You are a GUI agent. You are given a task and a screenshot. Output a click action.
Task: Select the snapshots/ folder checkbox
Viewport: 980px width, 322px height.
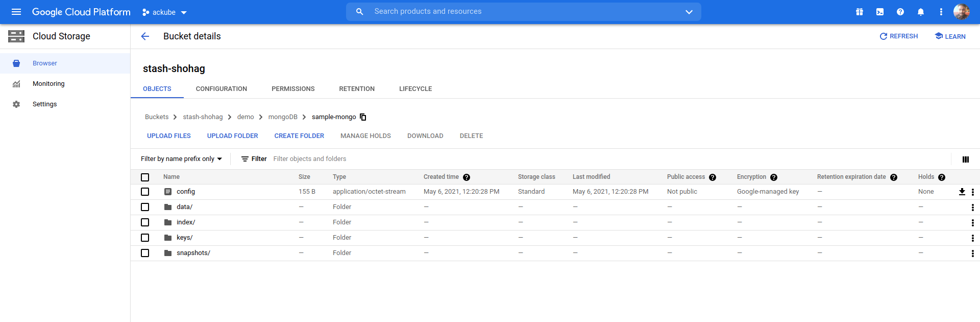coord(145,253)
